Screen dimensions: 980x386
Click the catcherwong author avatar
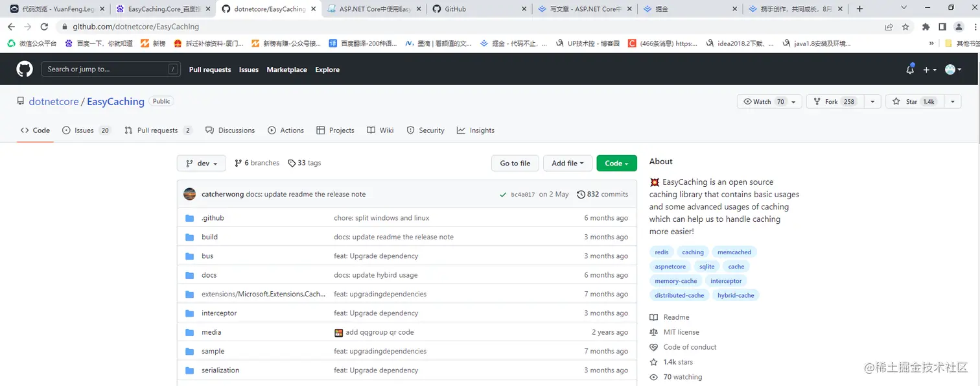tap(190, 194)
